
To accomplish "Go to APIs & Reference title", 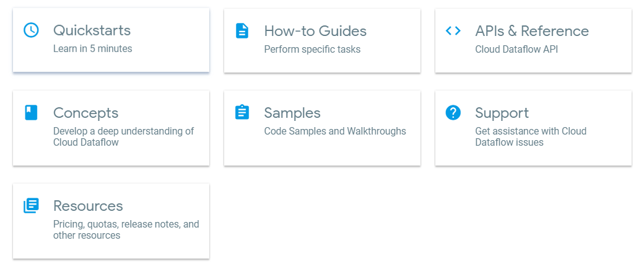I will tap(532, 30).
